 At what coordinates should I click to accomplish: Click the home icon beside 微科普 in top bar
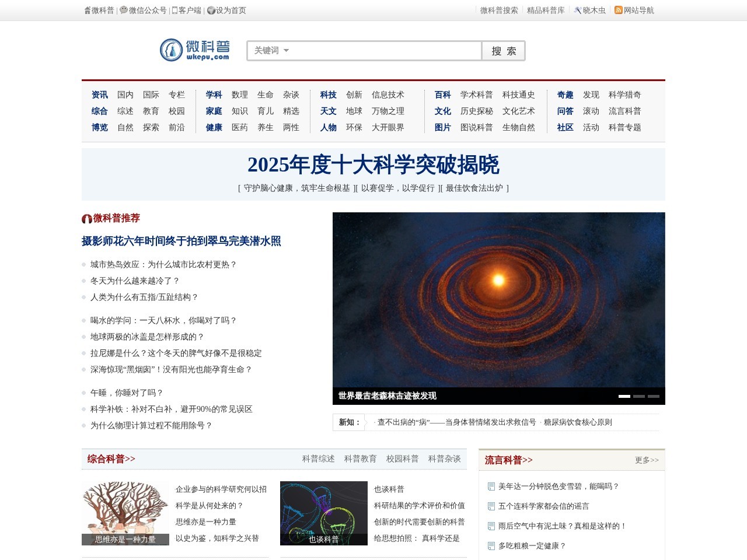pyautogui.click(x=88, y=10)
